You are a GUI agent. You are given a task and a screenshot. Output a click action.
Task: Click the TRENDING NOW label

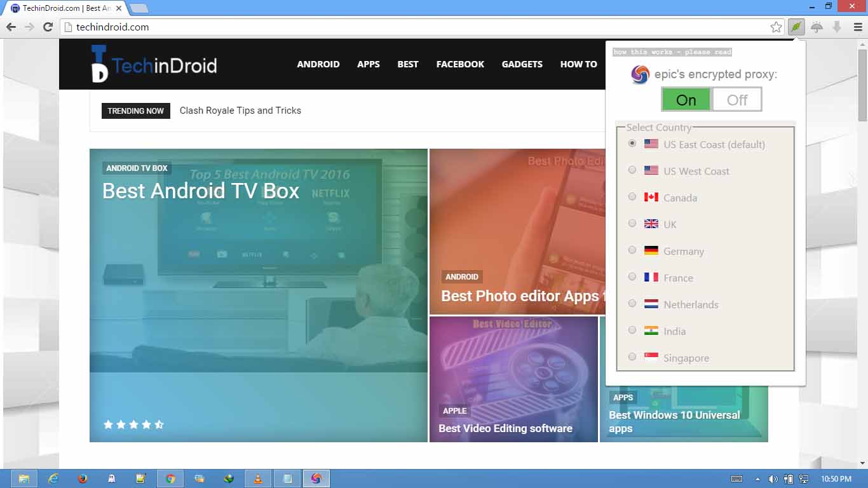136,111
